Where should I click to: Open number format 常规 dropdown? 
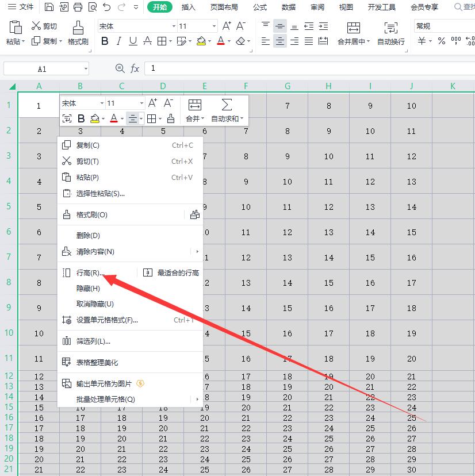click(444, 26)
